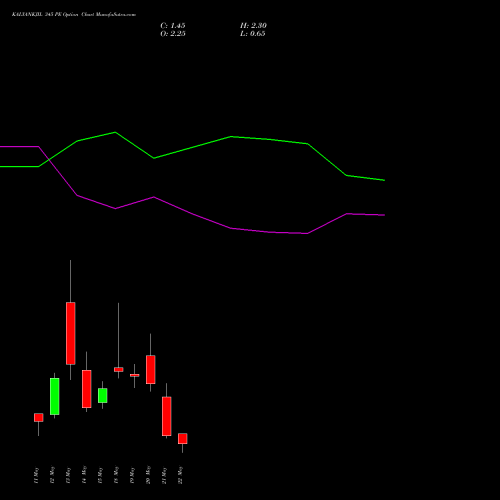The image size is (500, 500).
Task: Click the '13 May' date axis label
Action: 68,475
